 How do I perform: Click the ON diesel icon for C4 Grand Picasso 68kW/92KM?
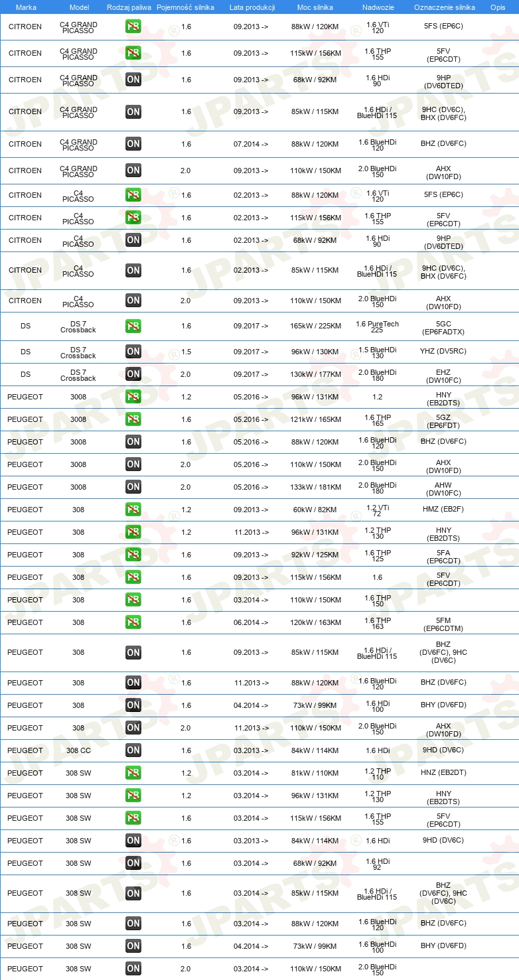pyautogui.click(x=133, y=80)
